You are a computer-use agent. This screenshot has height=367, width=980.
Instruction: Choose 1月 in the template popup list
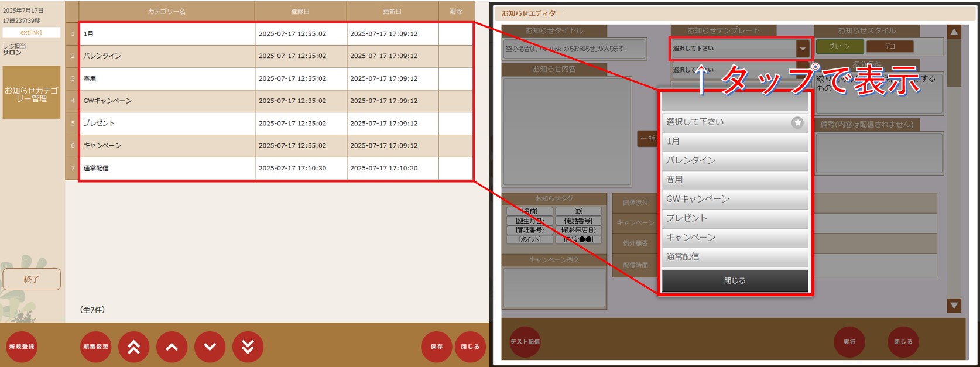pos(735,141)
